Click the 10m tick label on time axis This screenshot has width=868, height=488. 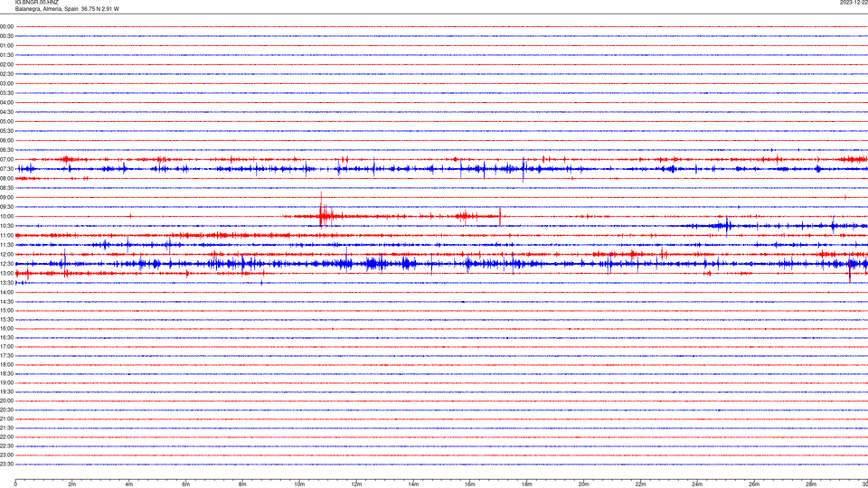pos(299,484)
